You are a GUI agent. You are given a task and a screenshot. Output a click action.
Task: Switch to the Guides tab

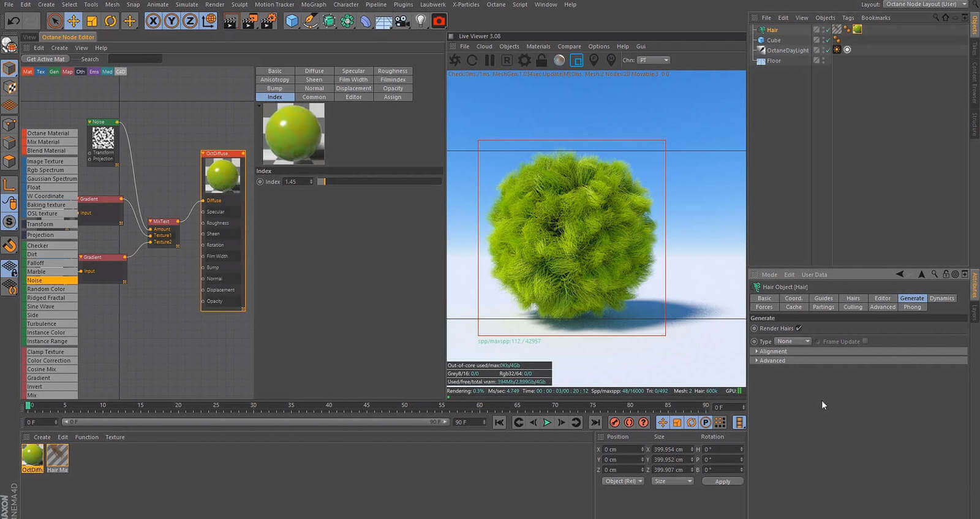pyautogui.click(x=823, y=298)
